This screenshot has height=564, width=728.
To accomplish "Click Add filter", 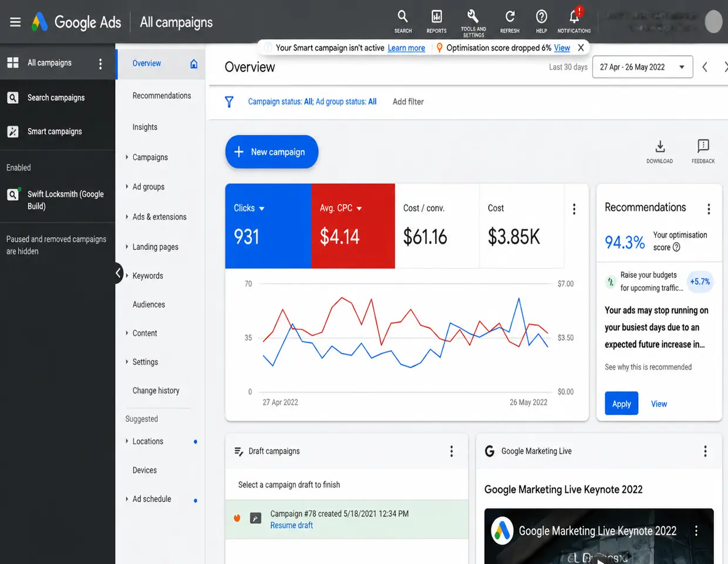I will click(408, 102).
